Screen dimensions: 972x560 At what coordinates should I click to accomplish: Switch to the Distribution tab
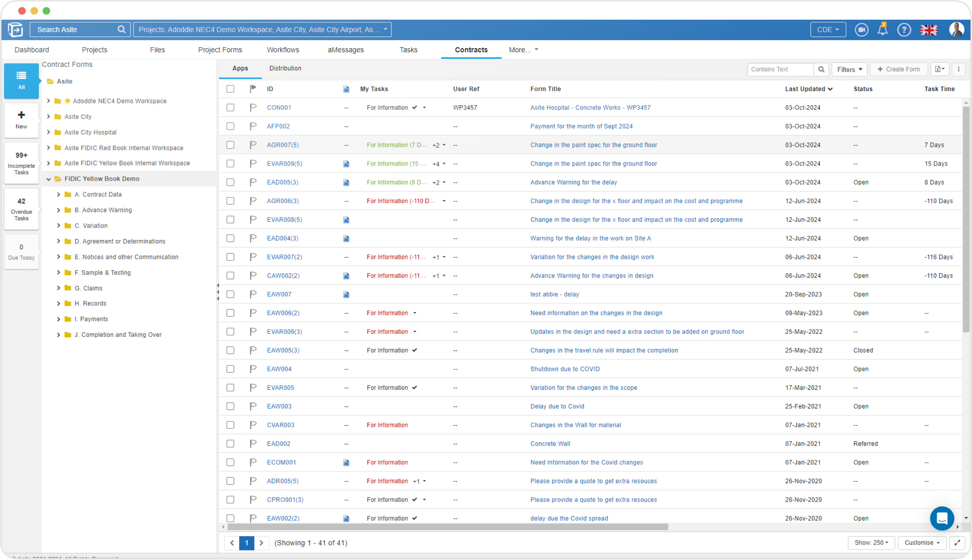pos(285,68)
